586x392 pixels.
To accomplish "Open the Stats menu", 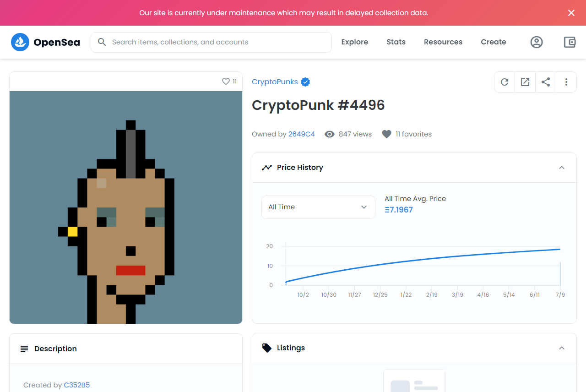I will pyautogui.click(x=396, y=42).
